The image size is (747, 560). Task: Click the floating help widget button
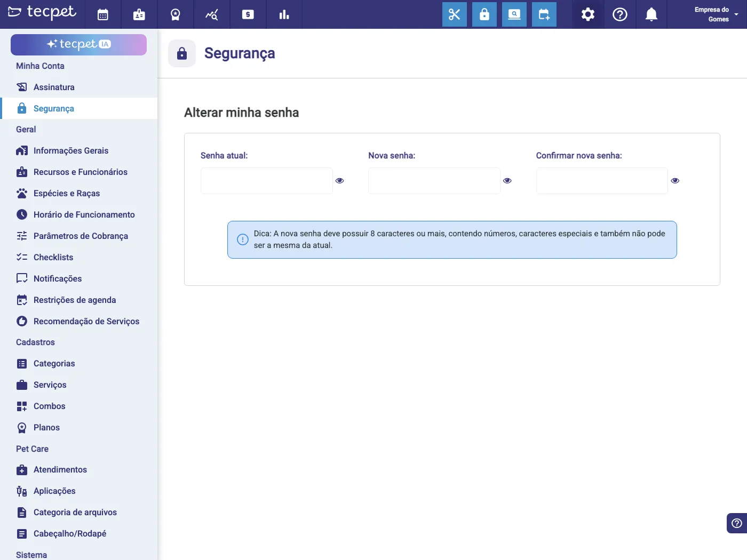pyautogui.click(x=737, y=523)
